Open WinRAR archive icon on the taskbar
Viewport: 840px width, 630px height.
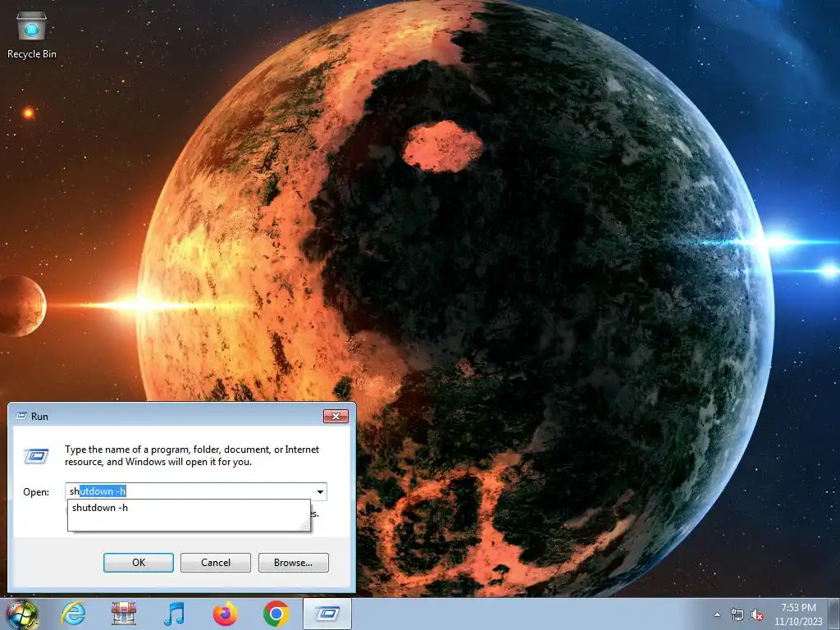coord(124,614)
